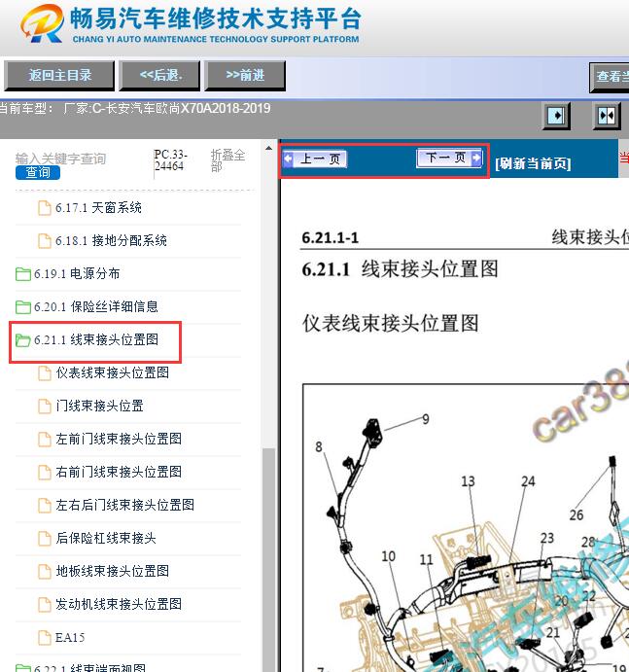The width and height of the screenshot is (629, 672).
Task: Click the 折叠全部 collapse all link
Action: [x=227, y=160]
